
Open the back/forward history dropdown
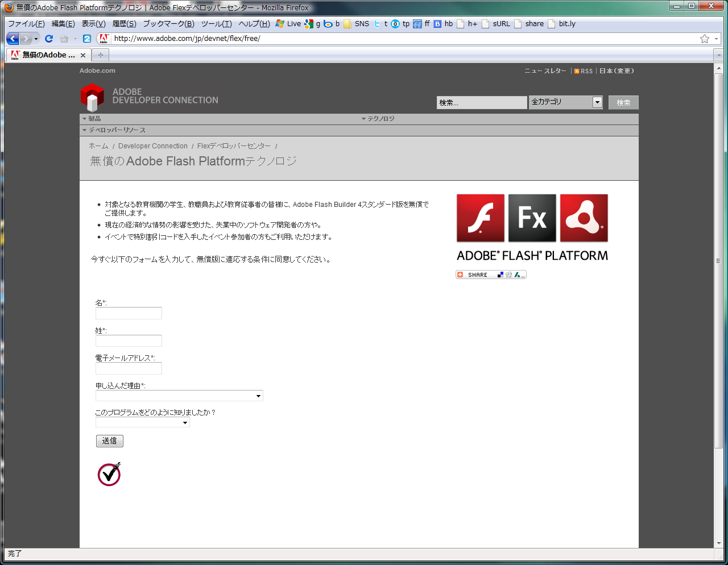36,39
